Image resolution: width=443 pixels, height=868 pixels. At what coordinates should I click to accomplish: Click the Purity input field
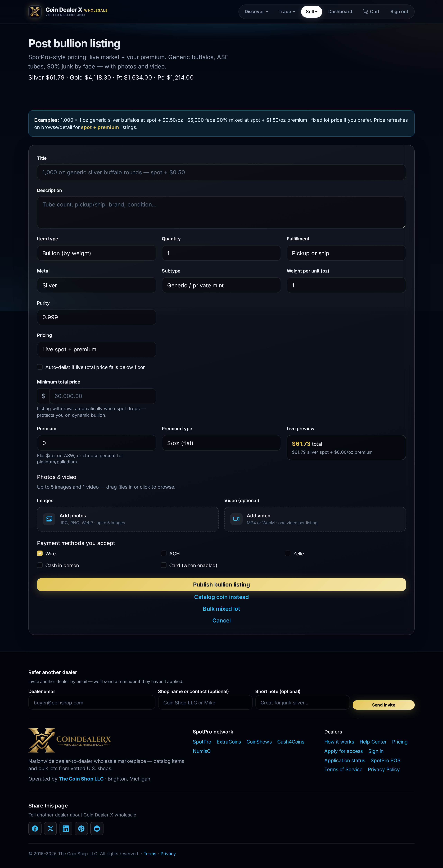click(96, 317)
